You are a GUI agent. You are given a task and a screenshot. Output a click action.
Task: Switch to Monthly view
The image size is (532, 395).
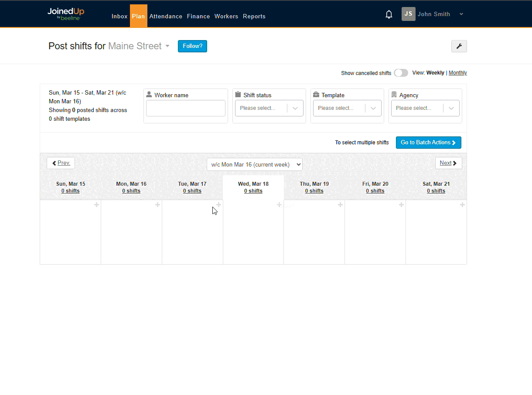point(457,73)
